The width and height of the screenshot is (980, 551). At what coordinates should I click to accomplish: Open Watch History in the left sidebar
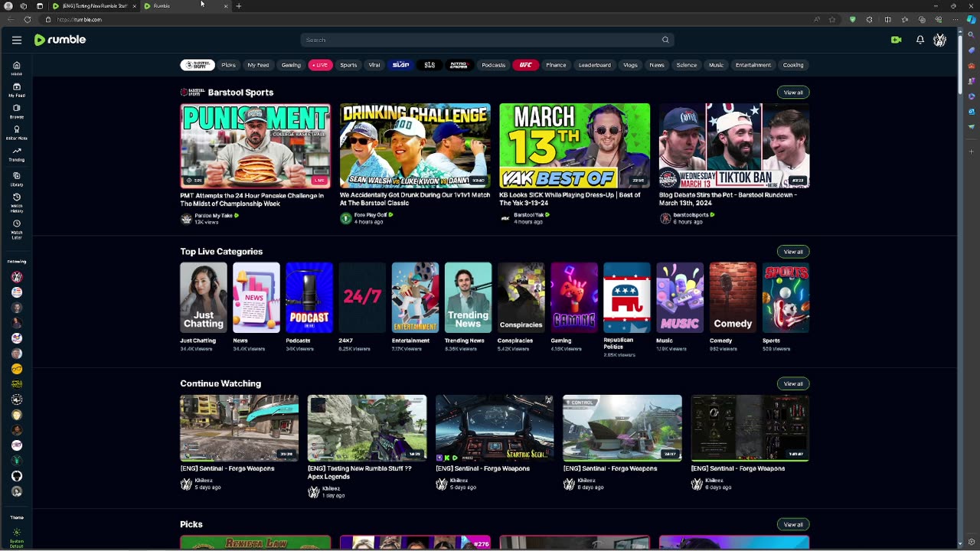pos(17,201)
